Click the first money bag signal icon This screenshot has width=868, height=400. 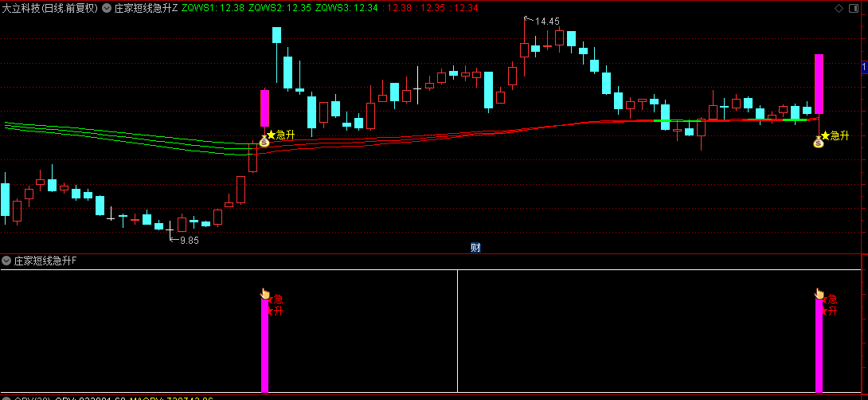coord(264,142)
